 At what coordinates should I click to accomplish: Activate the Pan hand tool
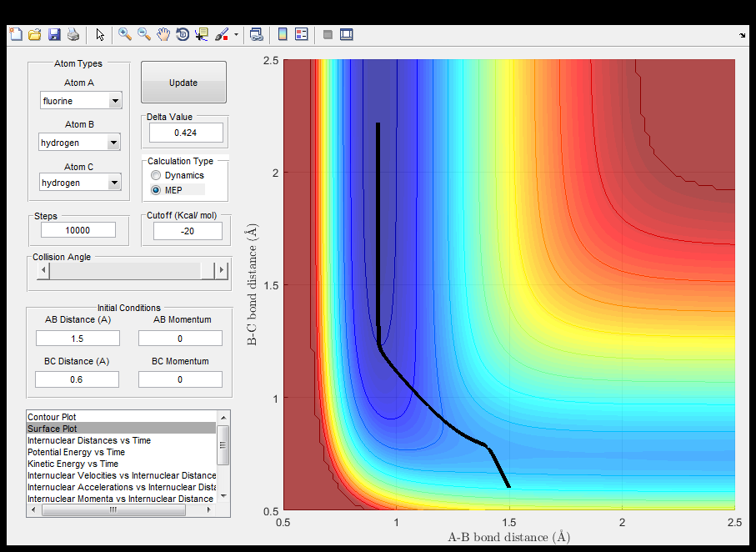click(x=163, y=34)
